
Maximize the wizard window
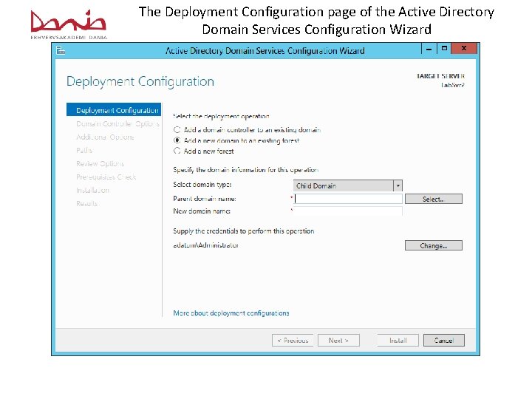tap(444, 49)
